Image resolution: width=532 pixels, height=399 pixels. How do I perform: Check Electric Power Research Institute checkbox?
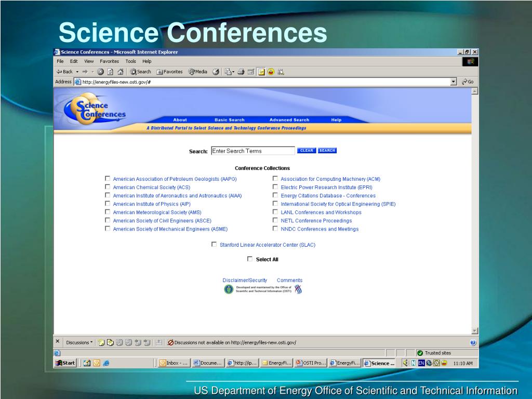pyautogui.click(x=275, y=187)
